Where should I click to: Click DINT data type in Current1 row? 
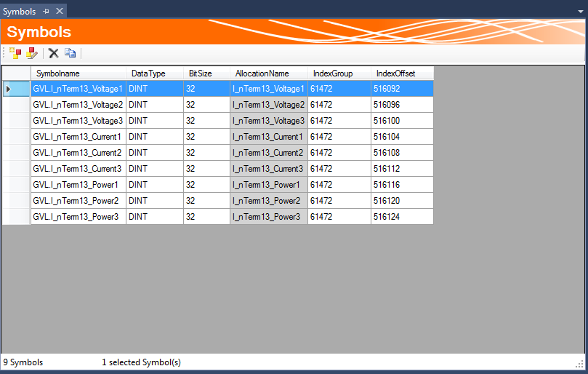[155, 137]
